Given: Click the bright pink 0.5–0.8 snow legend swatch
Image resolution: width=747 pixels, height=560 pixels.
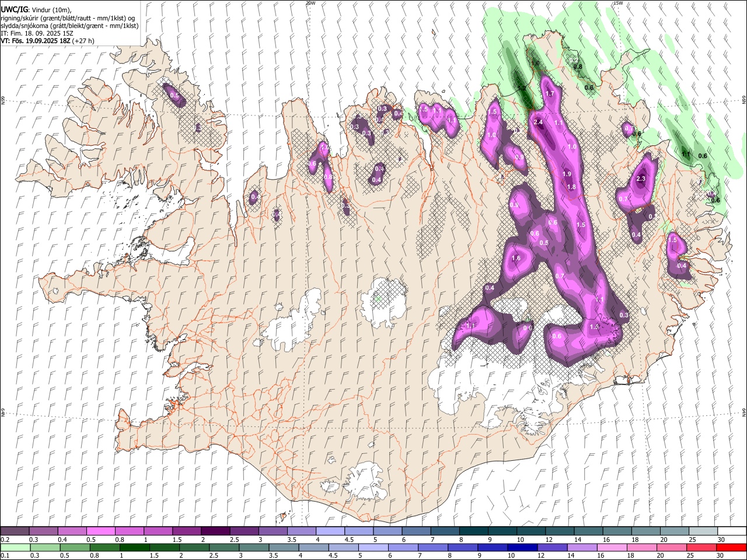Looking at the screenshot, I should click(100, 531).
